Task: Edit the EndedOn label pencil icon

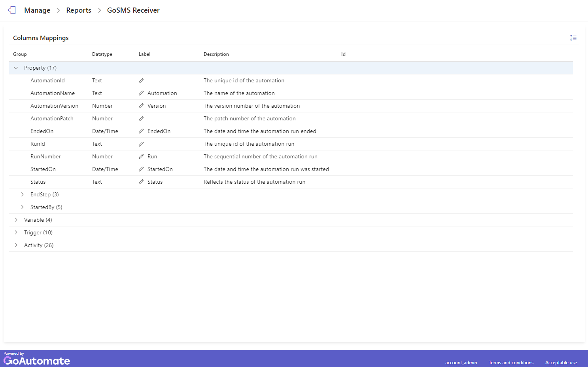Action: click(x=141, y=131)
